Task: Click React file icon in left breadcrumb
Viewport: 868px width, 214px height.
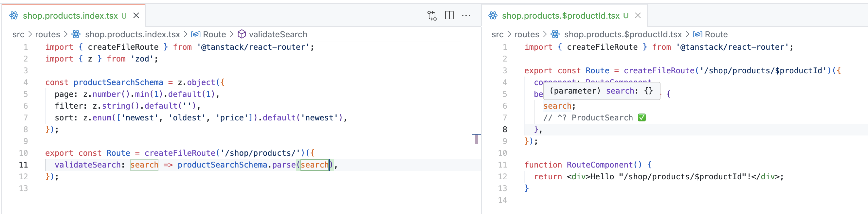Action: 76,34
